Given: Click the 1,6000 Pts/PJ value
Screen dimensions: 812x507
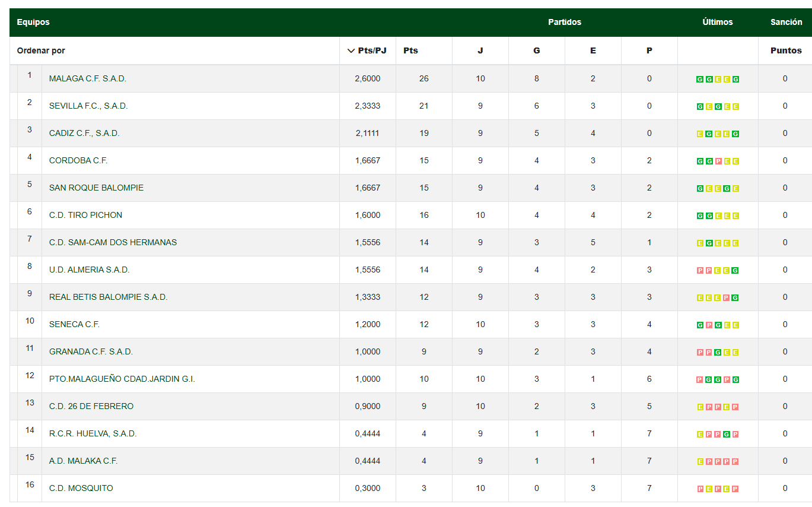Looking at the screenshot, I should [x=368, y=215].
